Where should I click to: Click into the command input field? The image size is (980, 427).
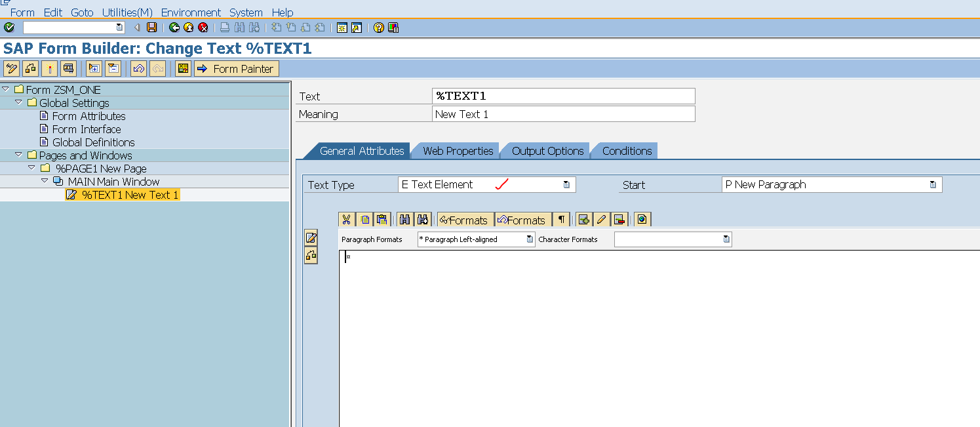click(x=69, y=28)
